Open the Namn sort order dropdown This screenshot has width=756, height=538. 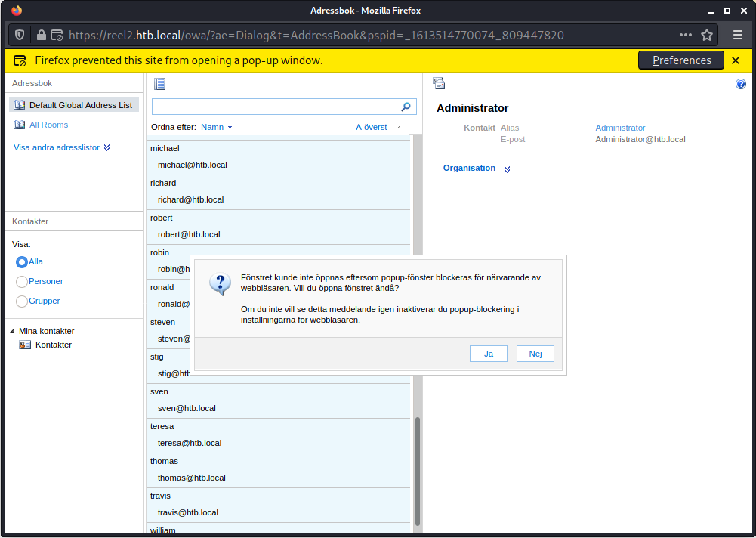pyautogui.click(x=217, y=127)
